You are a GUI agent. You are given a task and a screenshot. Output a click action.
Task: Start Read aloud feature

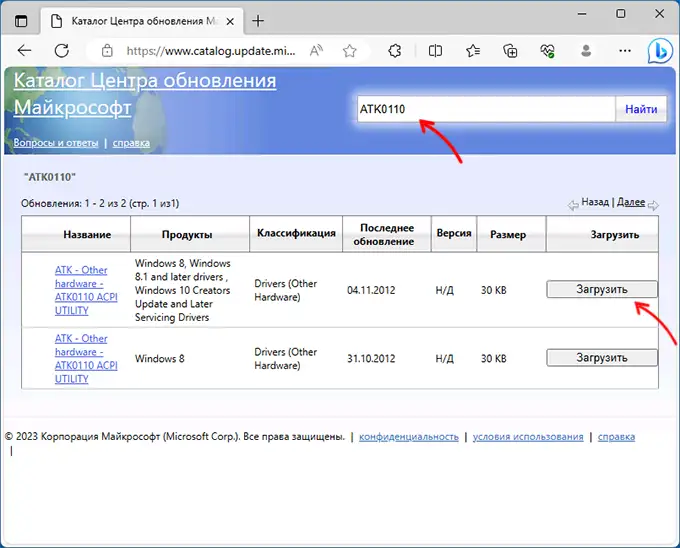point(316,51)
